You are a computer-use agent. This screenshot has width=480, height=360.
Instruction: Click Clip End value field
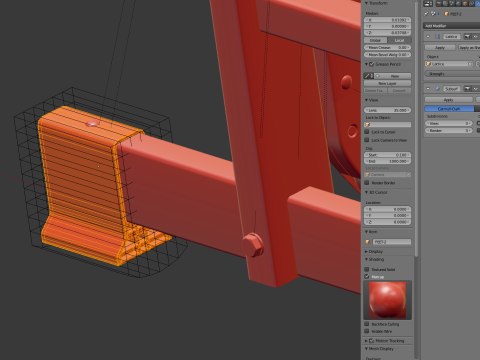point(387,161)
